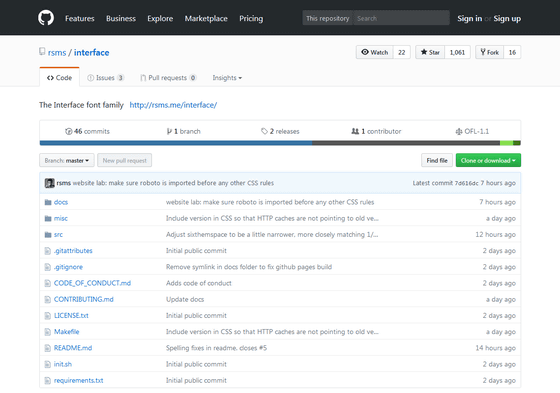Switch to the Code tab

coord(59,78)
